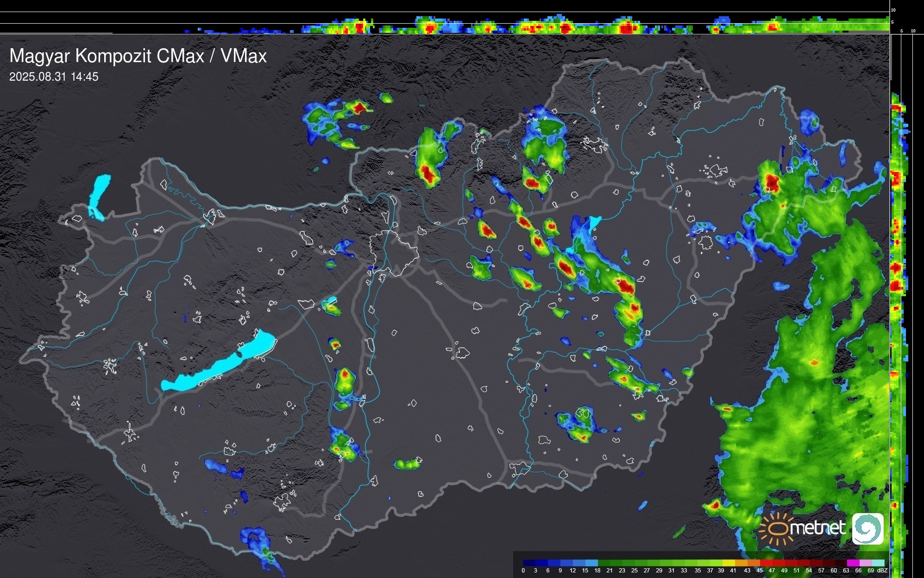Click the red storm core near Lake Tisza
The image size is (924, 578).
(566, 267)
